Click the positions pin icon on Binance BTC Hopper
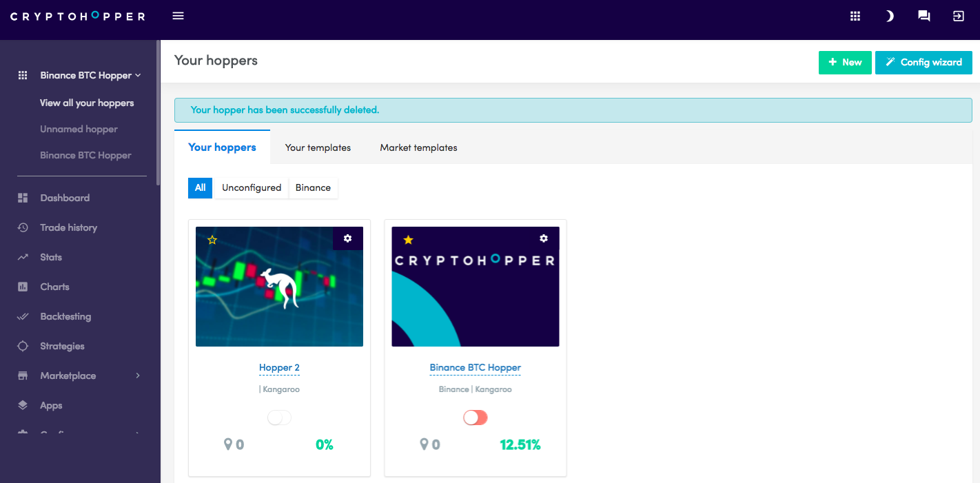 point(424,444)
